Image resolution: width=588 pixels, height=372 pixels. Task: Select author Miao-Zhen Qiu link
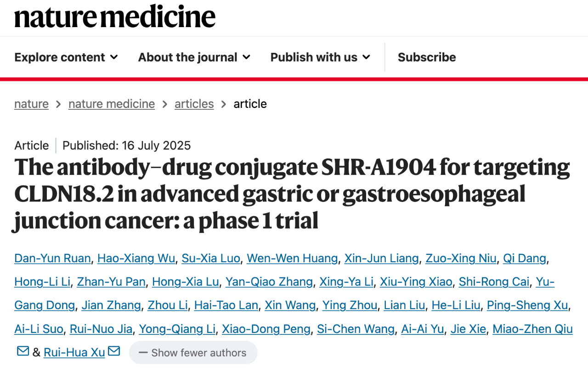(x=532, y=329)
